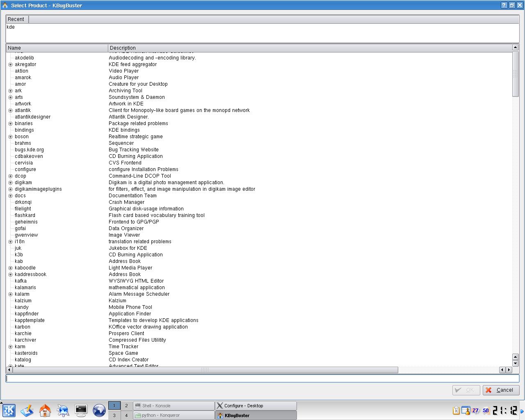525x420 pixels.
Task: Expand the dcop product node
Action: tap(11, 176)
